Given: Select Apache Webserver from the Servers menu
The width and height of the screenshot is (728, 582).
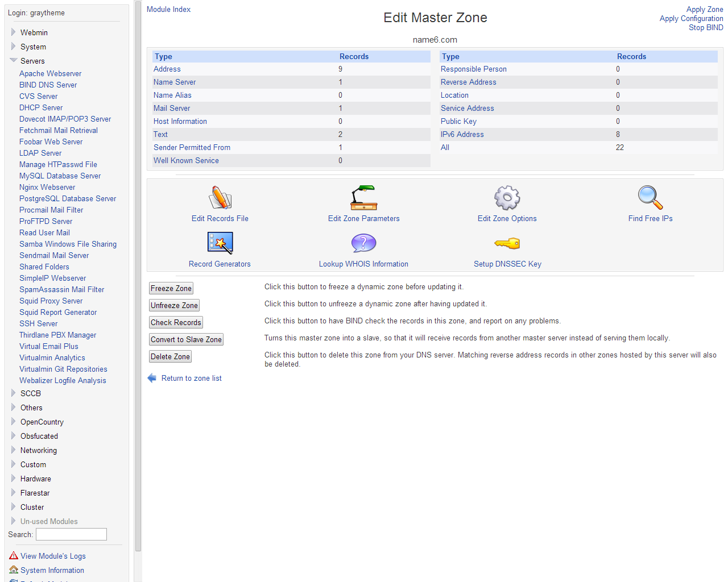Looking at the screenshot, I should pos(50,73).
